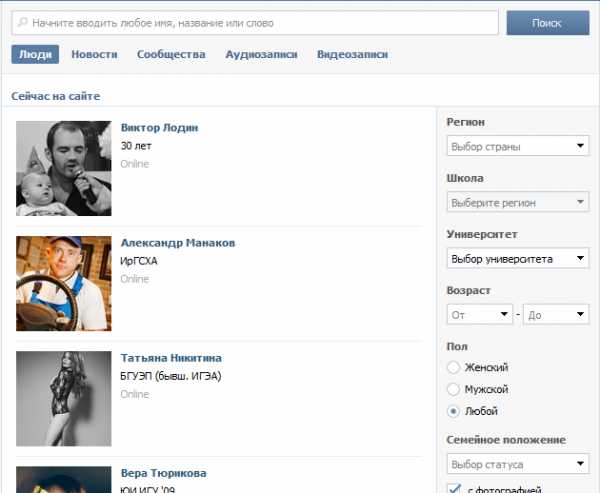Viewport: 600px width, 493px height.
Task: Go to the Аудиозаписи tab
Action: [x=261, y=54]
